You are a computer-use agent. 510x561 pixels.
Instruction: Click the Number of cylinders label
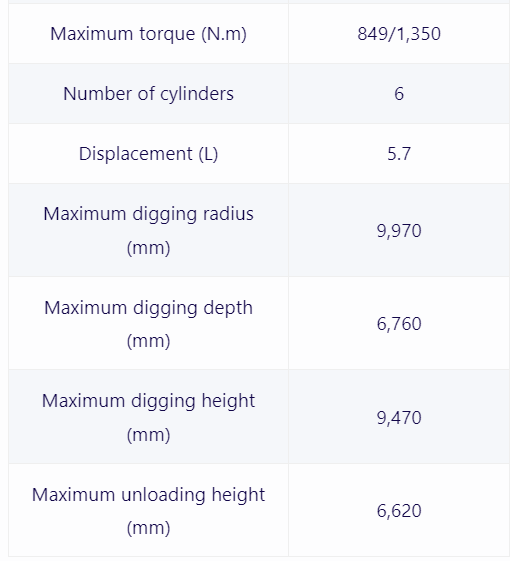(148, 94)
